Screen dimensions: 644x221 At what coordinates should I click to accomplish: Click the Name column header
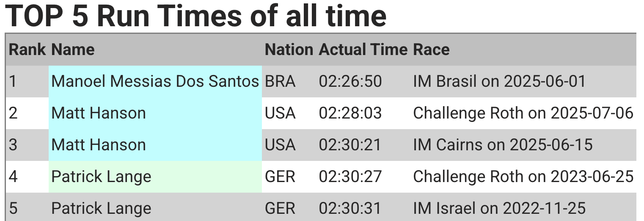(x=73, y=50)
